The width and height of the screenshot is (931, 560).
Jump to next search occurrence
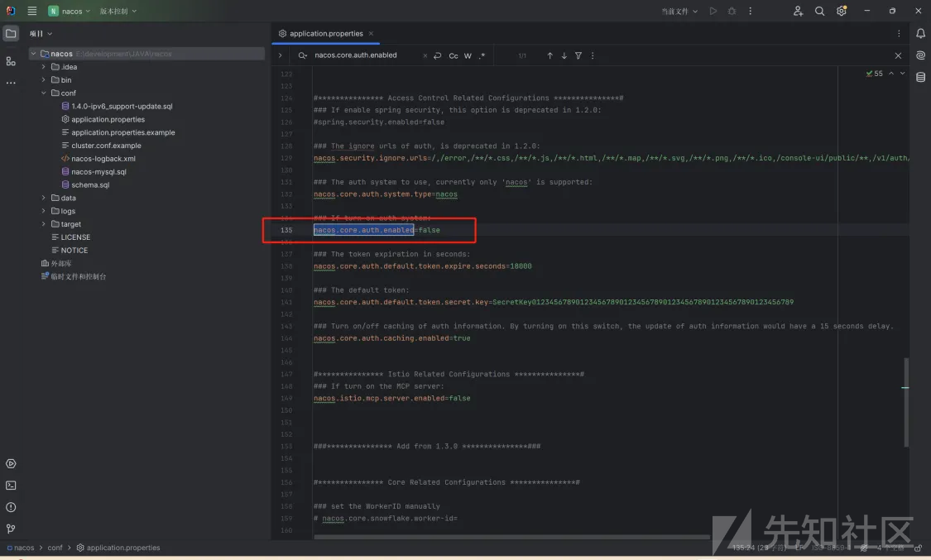click(564, 55)
